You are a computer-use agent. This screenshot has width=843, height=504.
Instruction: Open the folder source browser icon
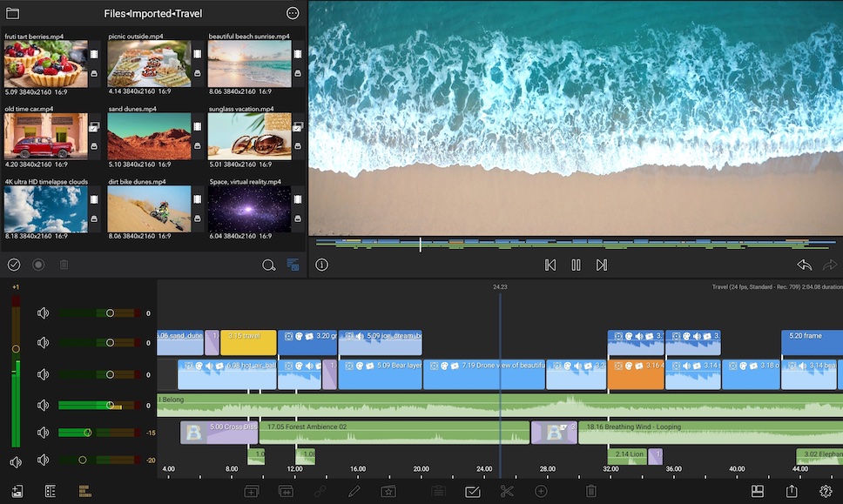(x=12, y=13)
